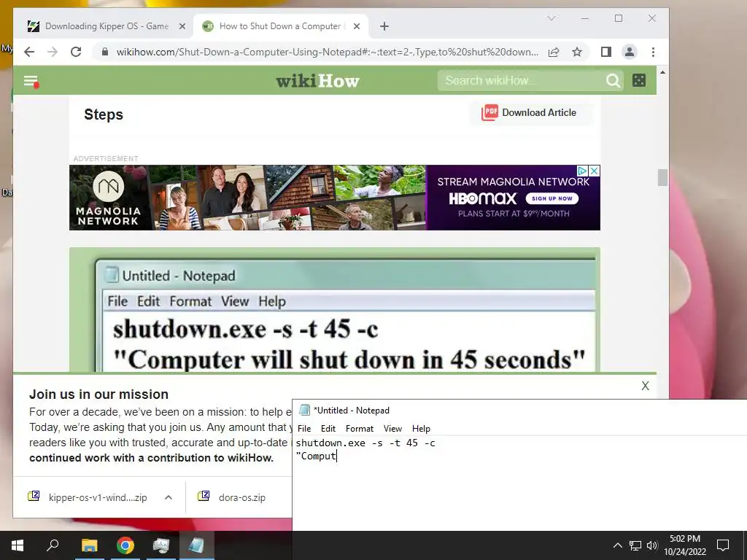This screenshot has width=747, height=560.
Task: Click Chrome's forward arrow
Action: 53,52
